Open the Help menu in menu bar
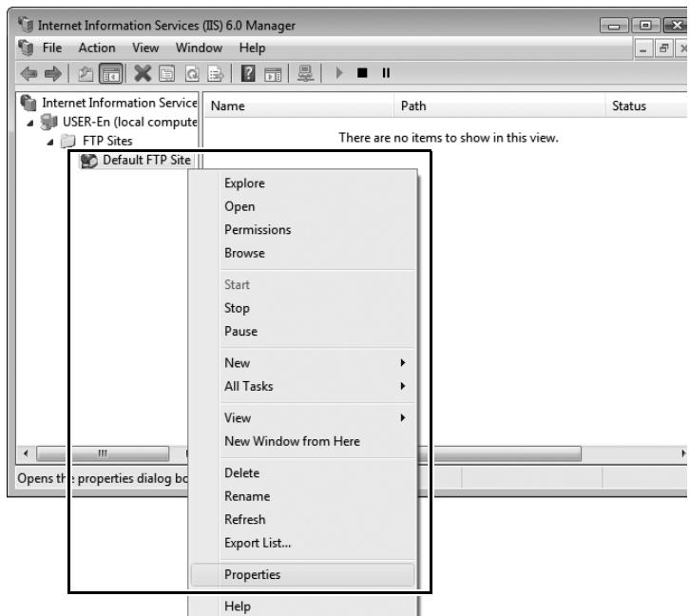The image size is (690, 616). pyautogui.click(x=252, y=48)
